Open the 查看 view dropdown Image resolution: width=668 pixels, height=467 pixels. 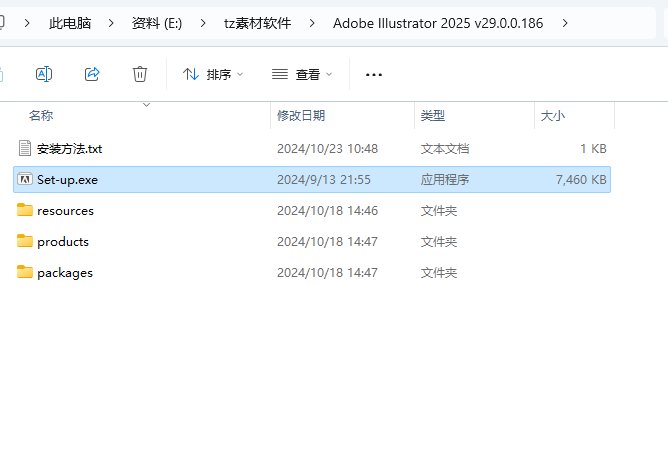[302, 75]
